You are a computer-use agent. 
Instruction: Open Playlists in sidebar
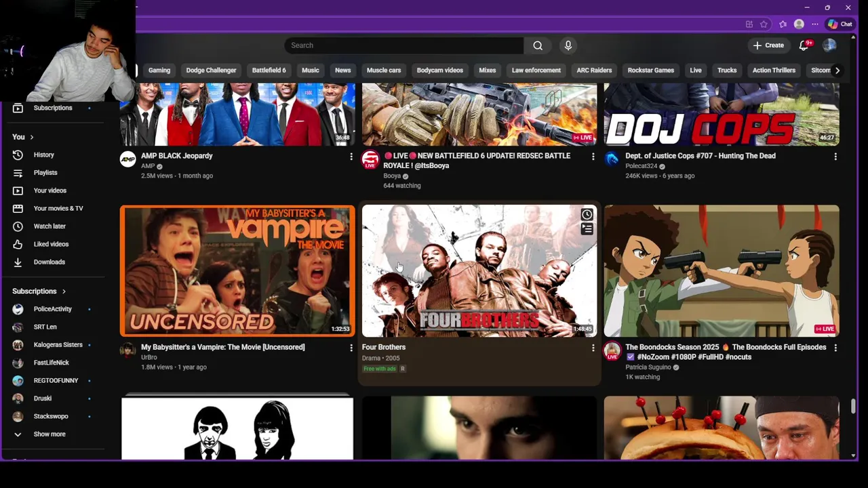[45, 173]
